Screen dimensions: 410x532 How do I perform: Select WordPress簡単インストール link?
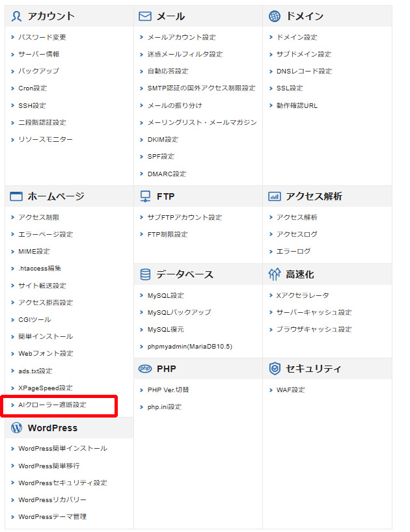pyautogui.click(x=62, y=448)
